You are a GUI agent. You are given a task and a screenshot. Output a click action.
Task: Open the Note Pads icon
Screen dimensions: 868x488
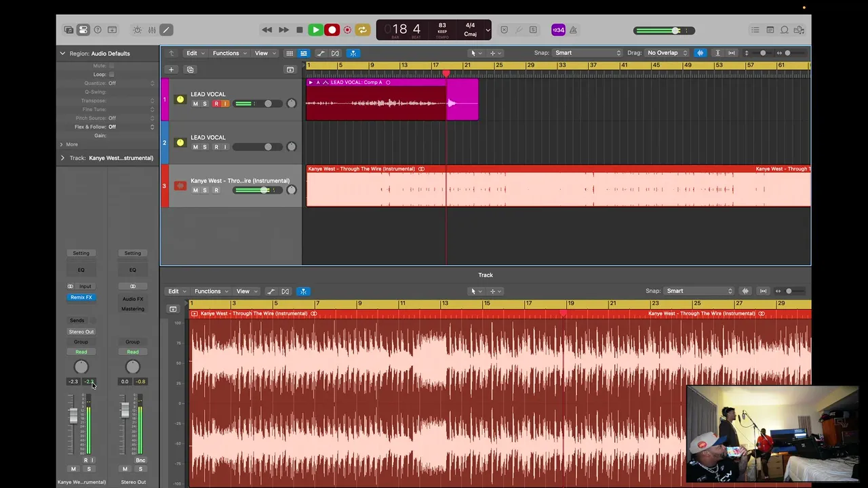point(770,30)
